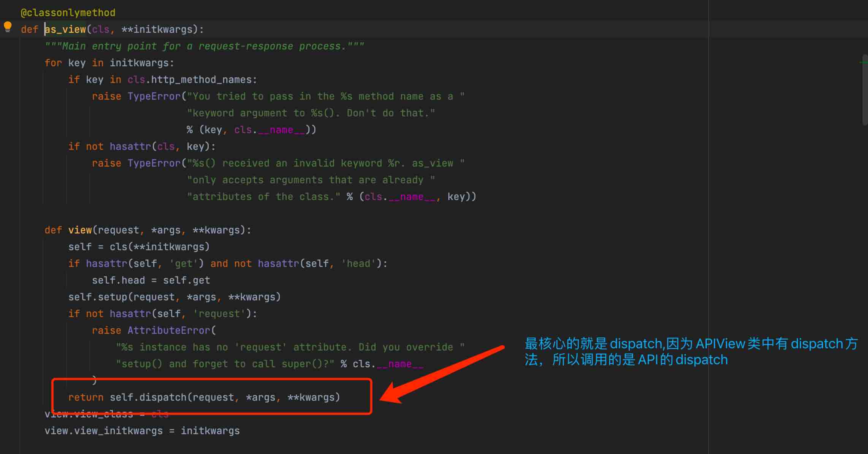Click the 'request' string in hasattr check

coord(219,314)
